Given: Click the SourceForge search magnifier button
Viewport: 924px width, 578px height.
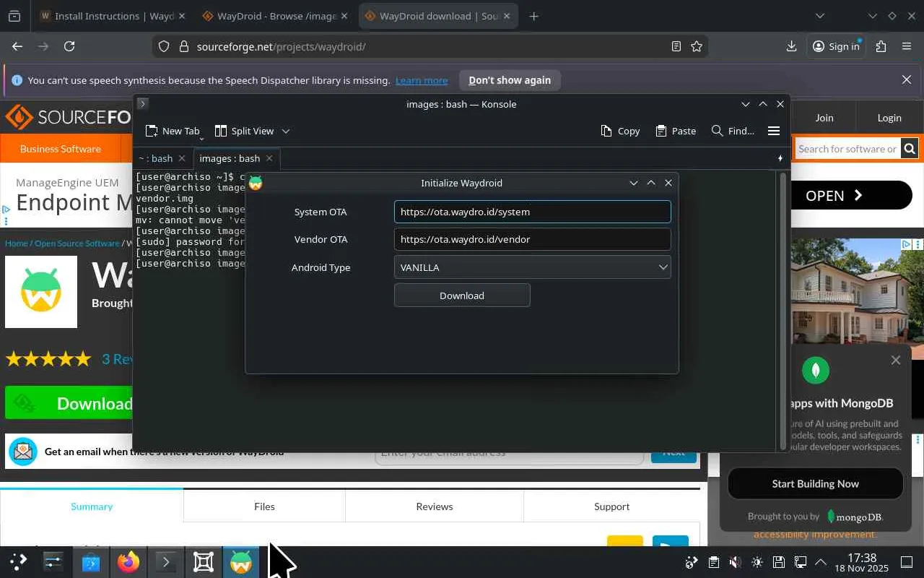Looking at the screenshot, I should coord(910,149).
